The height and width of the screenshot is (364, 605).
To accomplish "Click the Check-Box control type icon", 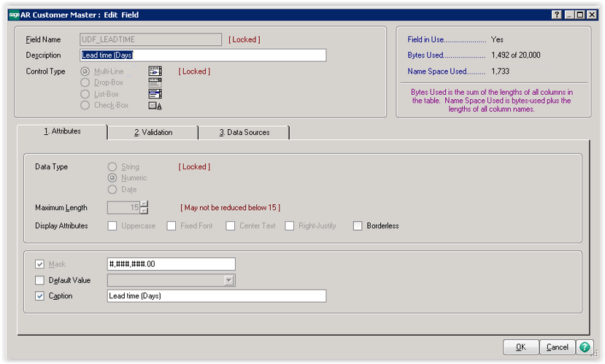I will click(155, 105).
